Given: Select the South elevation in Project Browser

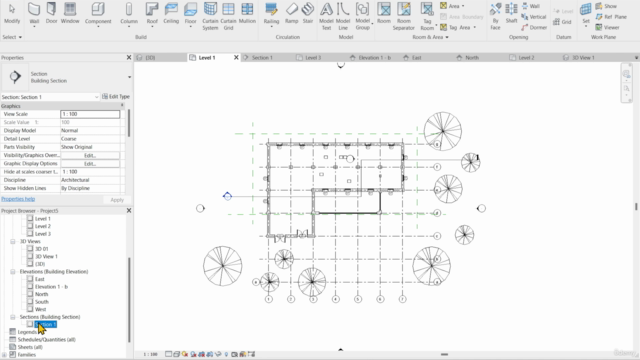Looking at the screenshot, I should click(x=42, y=302).
